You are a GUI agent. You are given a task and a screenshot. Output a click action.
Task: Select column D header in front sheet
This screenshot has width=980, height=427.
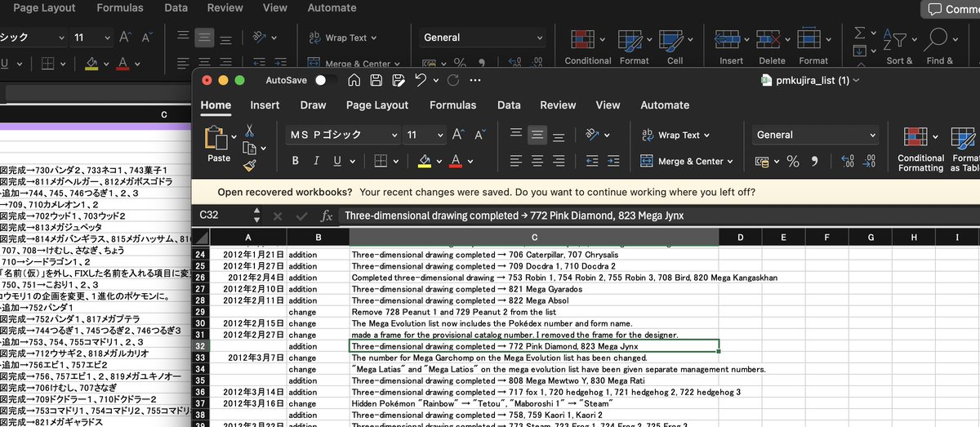pos(740,237)
